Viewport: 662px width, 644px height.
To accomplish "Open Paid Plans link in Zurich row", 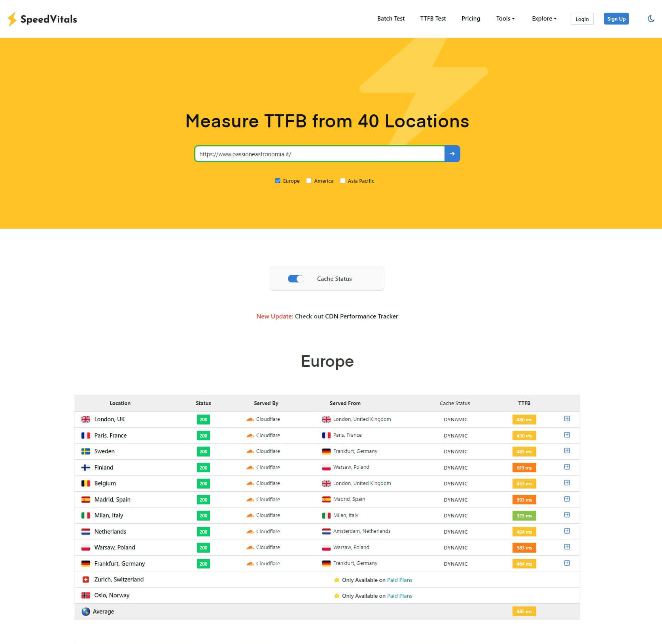I will click(x=399, y=580).
